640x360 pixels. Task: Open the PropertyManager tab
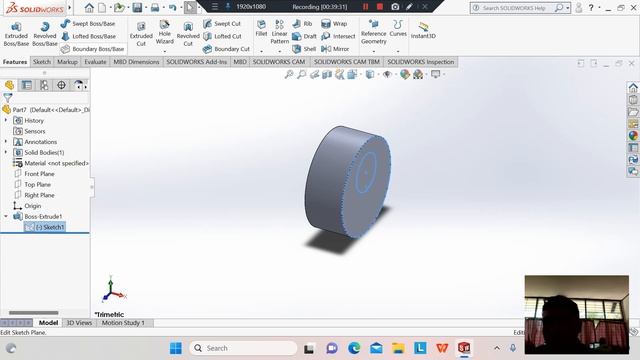click(x=27, y=85)
